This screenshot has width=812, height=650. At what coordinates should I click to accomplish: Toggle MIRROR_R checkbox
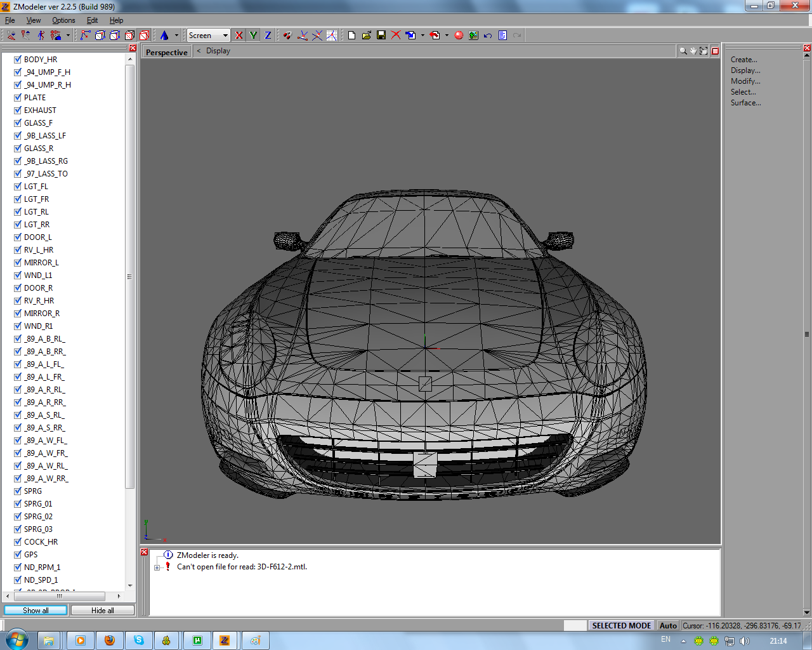click(x=18, y=313)
